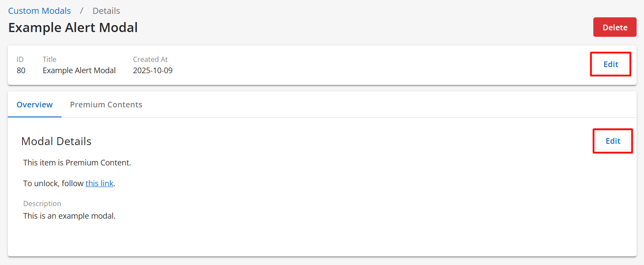Screen dimensions: 644x265
Task: Follow the "this link" hyperlink
Action: point(99,184)
